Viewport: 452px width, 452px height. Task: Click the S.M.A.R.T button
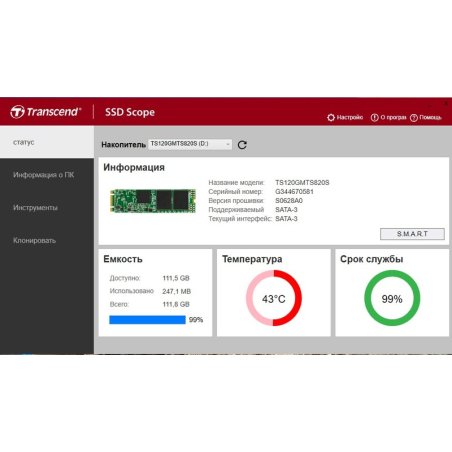coord(412,234)
